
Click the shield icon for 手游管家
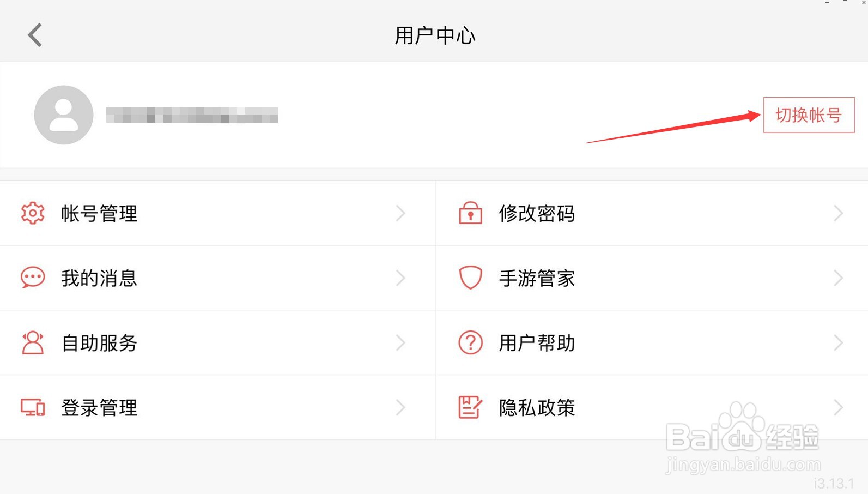(470, 278)
